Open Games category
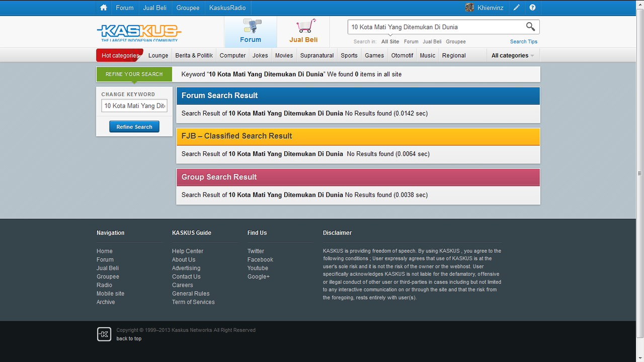Viewport: 644px width, 362px height. (374, 55)
